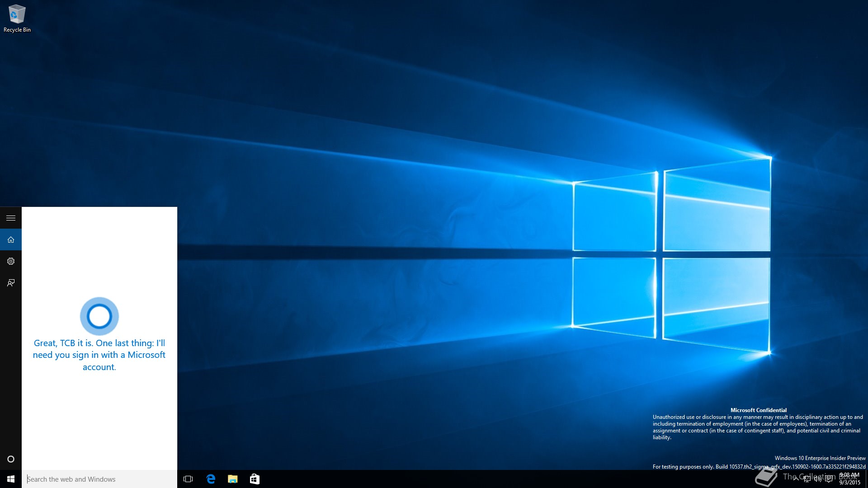The image size is (868, 488).
Task: Click the Search the web and Windows box
Action: (x=99, y=479)
